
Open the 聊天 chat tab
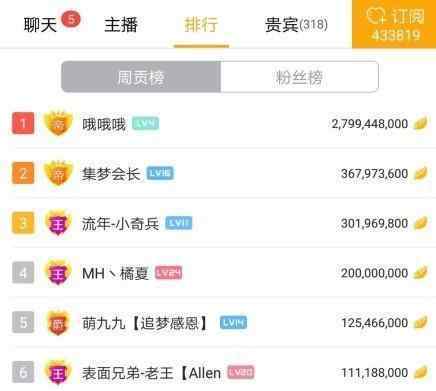coord(40,25)
